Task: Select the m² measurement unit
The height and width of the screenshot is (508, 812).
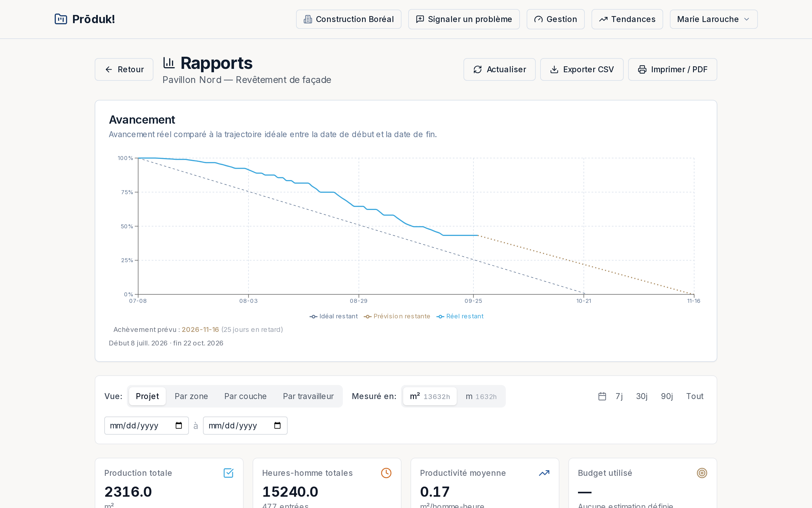Action: tap(429, 396)
